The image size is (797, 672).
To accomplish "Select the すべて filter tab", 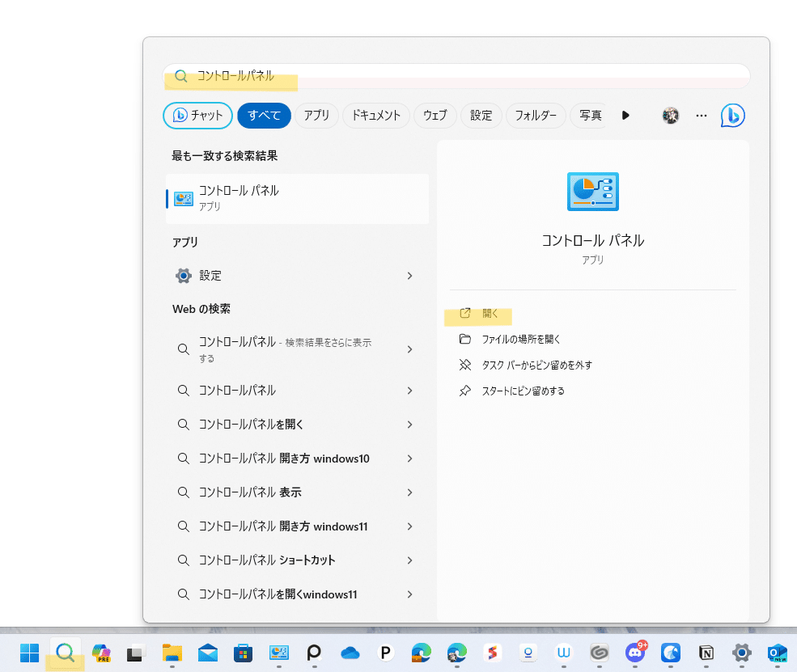I will 264,116.
